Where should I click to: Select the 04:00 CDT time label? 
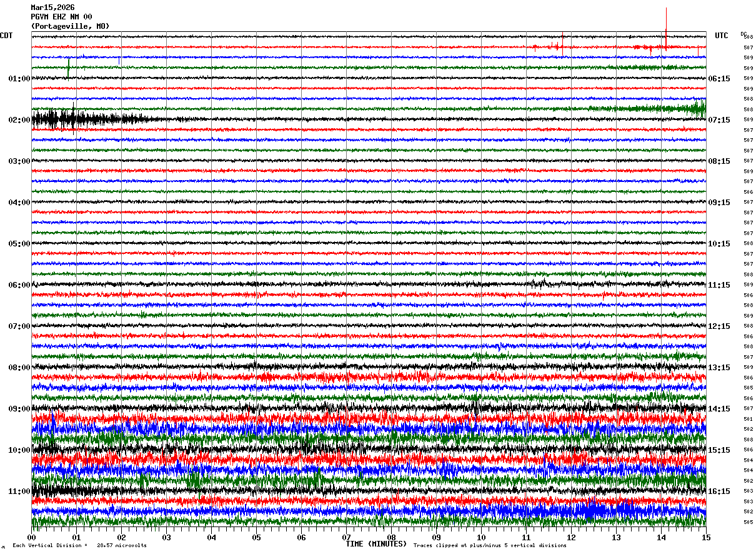[x=19, y=203]
